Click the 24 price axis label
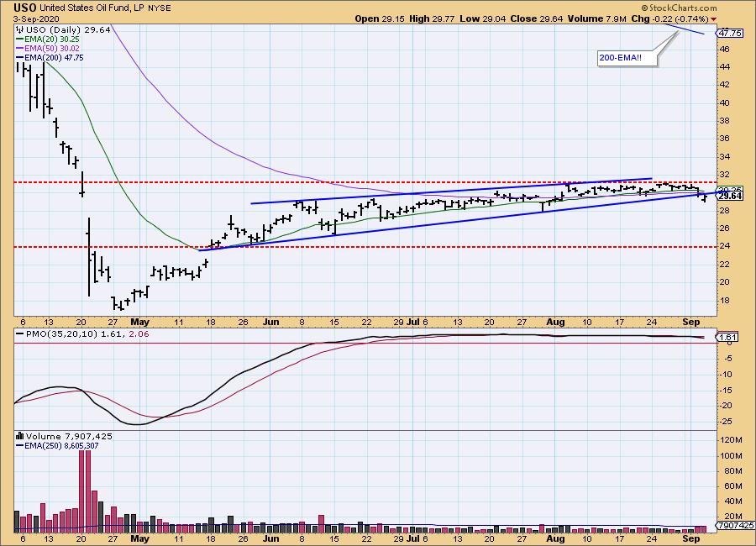This screenshot has height=546, width=756. point(725,246)
